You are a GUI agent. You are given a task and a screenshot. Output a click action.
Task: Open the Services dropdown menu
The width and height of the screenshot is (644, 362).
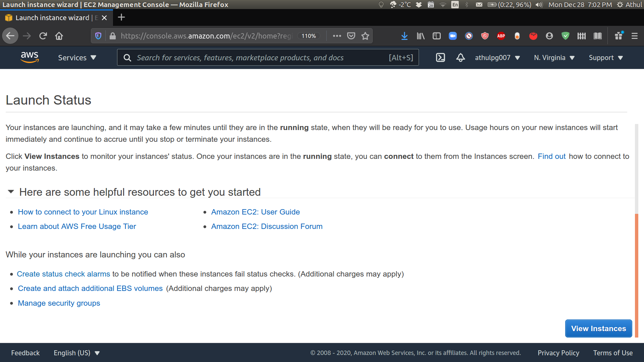point(77,57)
